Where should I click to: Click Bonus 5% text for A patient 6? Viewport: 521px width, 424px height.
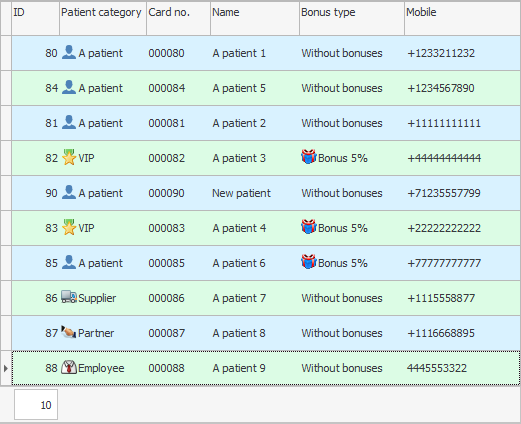(343, 263)
